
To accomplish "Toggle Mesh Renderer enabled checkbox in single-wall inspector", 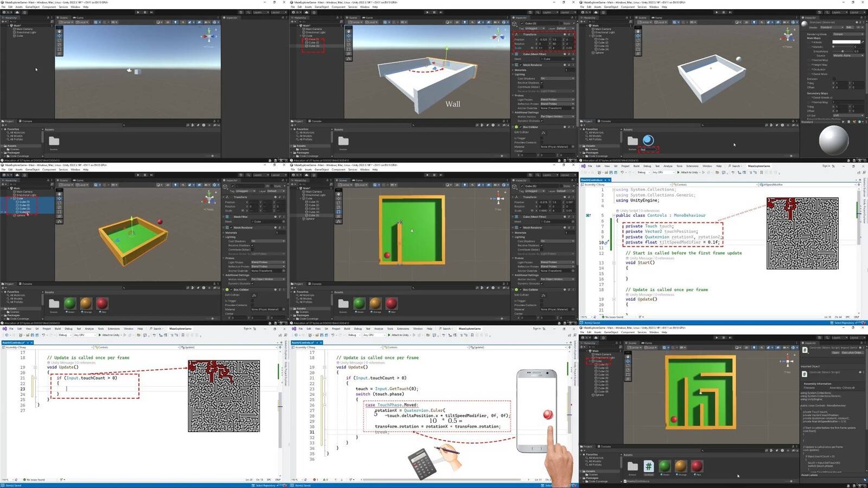I will pyautogui.click(x=520, y=227).
